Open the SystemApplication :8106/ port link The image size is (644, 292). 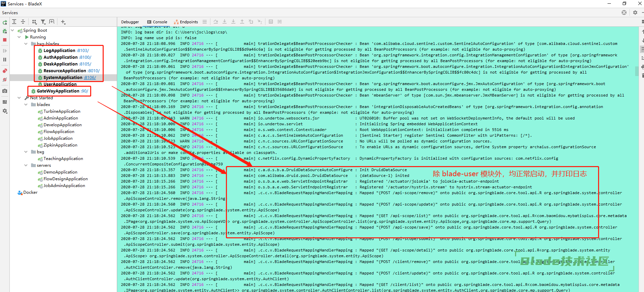pyautogui.click(x=90, y=78)
